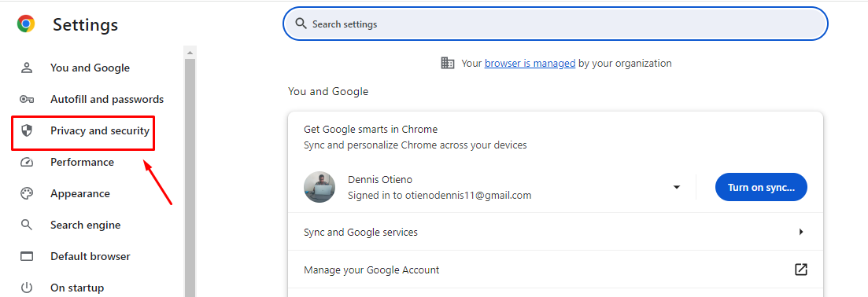Open the browser is managed link
The height and width of the screenshot is (297, 868).
(x=530, y=63)
